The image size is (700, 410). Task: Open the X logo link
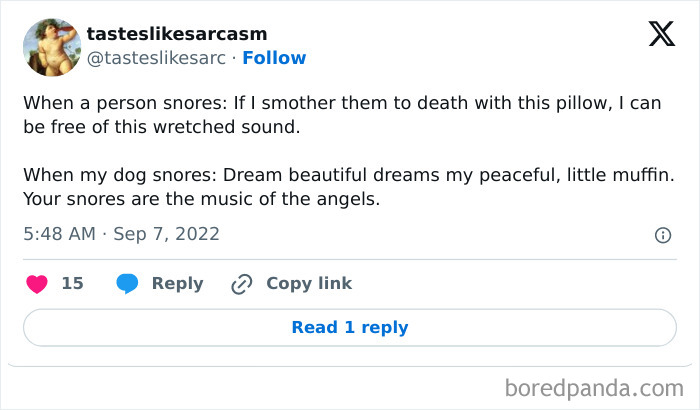tap(661, 35)
